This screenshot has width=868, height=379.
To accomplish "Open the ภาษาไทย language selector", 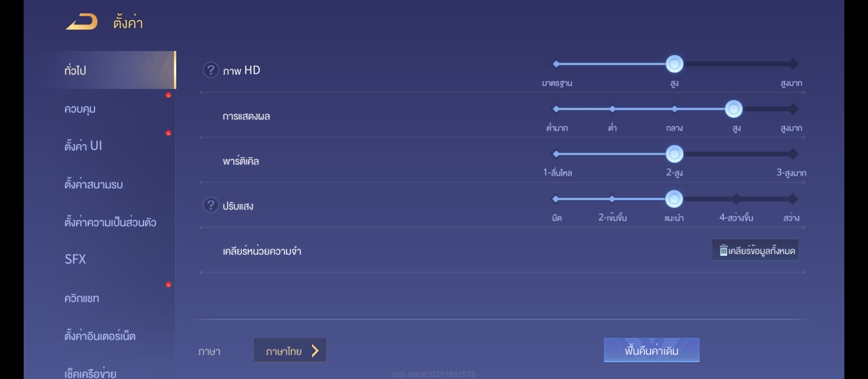I will click(x=290, y=351).
